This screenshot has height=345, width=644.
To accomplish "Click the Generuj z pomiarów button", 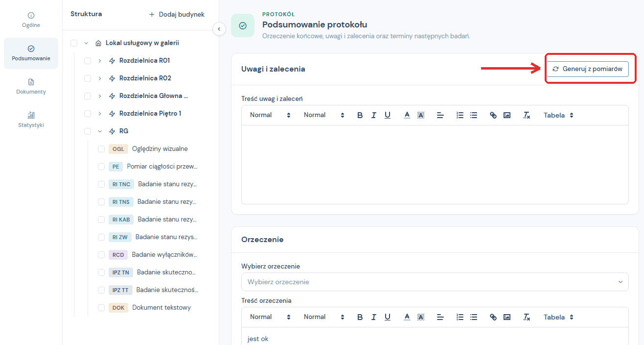I will click(587, 69).
